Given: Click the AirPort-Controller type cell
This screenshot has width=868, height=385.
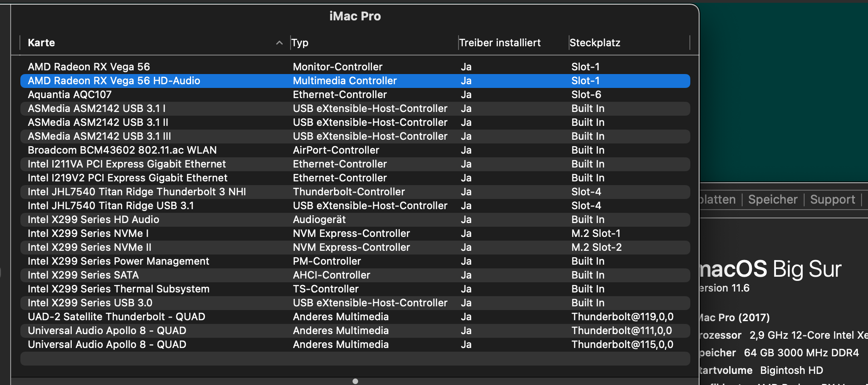Looking at the screenshot, I should [336, 150].
